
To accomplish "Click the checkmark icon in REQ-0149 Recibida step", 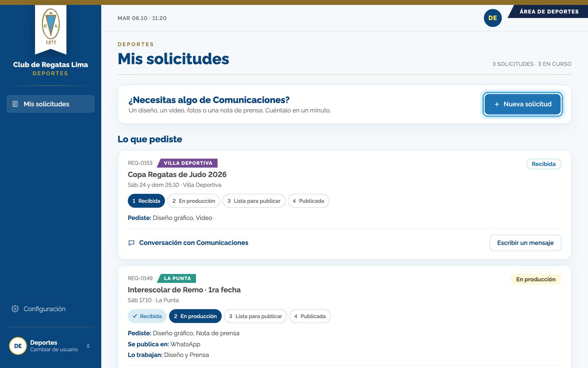I will click(x=135, y=316).
